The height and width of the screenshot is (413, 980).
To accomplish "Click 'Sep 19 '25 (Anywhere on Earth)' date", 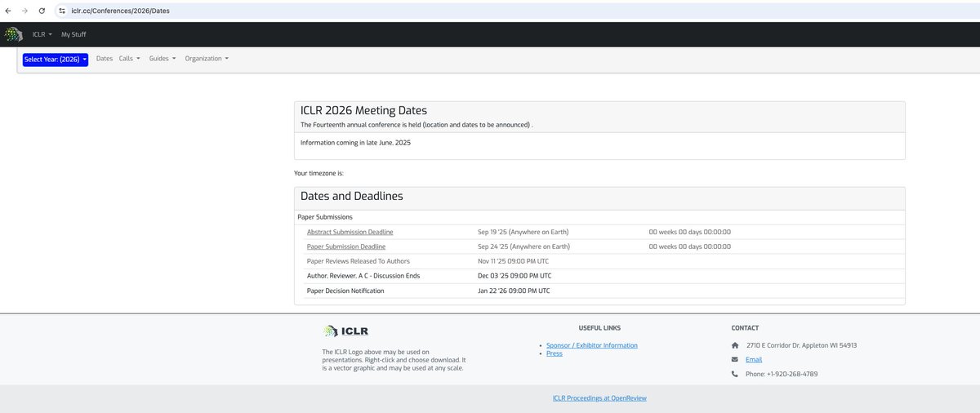I will [x=523, y=232].
